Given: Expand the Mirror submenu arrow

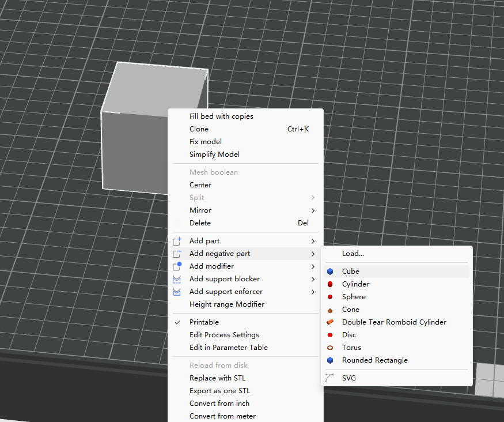Looking at the screenshot, I should pyautogui.click(x=313, y=210).
